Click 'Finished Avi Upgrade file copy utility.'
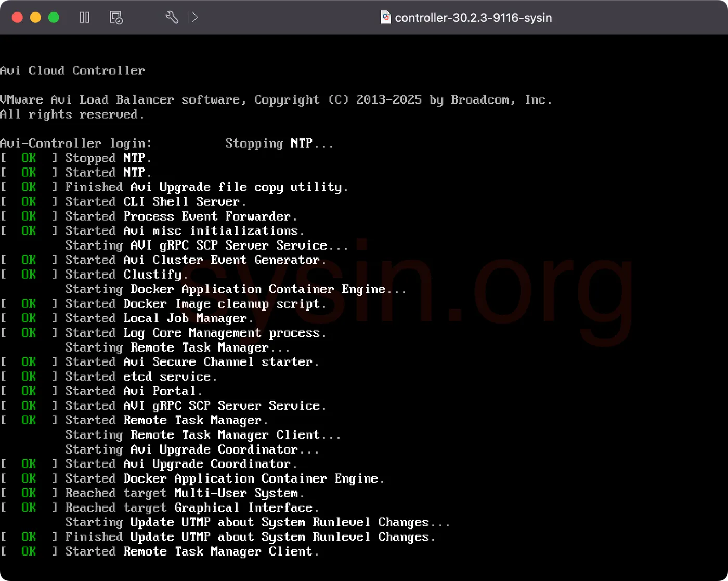Image resolution: width=728 pixels, height=581 pixels. pos(206,187)
